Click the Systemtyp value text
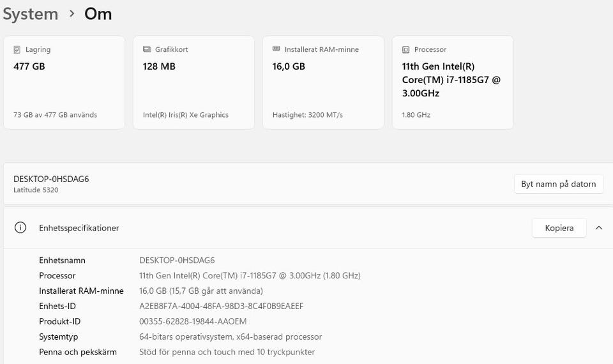Viewport: 613px width, 364px height. (x=231, y=337)
